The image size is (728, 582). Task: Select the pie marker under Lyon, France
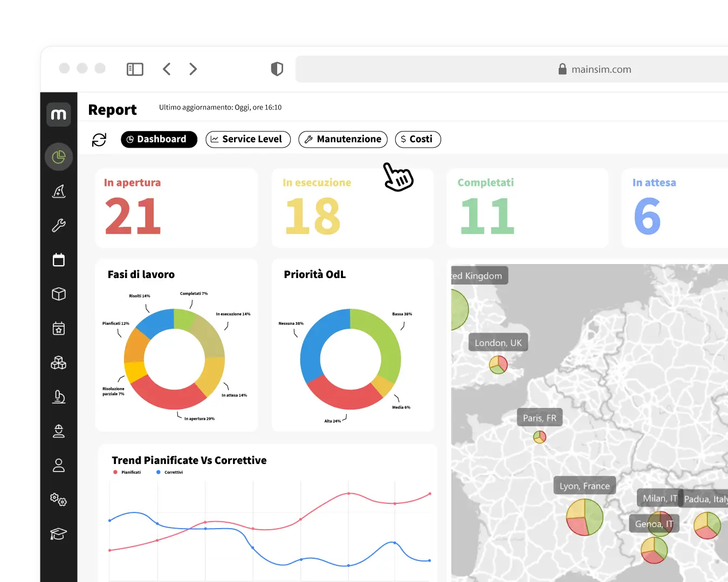point(585,517)
